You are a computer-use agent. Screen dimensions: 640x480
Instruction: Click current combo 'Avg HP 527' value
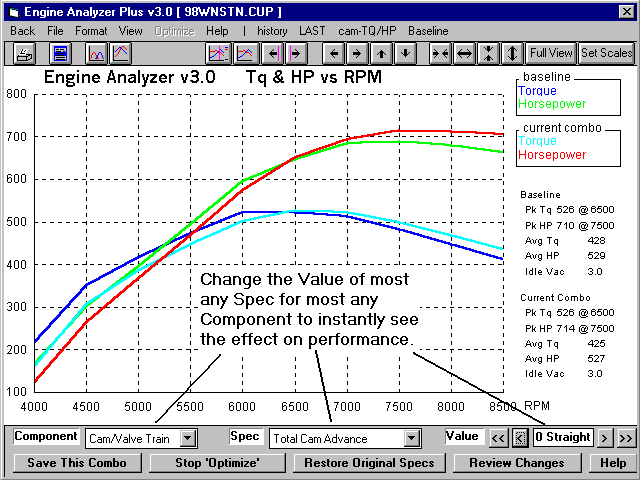[596, 359]
